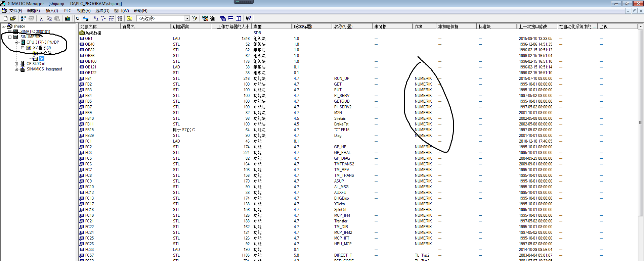This screenshot has width=644, height=261.
Task: Open the 选项(O) menu
Action: click(102, 11)
